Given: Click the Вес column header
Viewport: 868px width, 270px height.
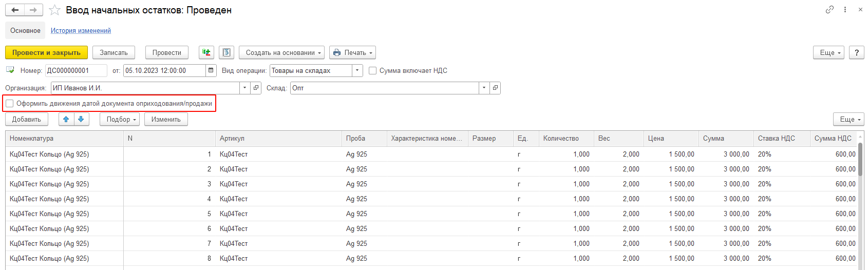Looking at the screenshot, I should click(x=619, y=138).
